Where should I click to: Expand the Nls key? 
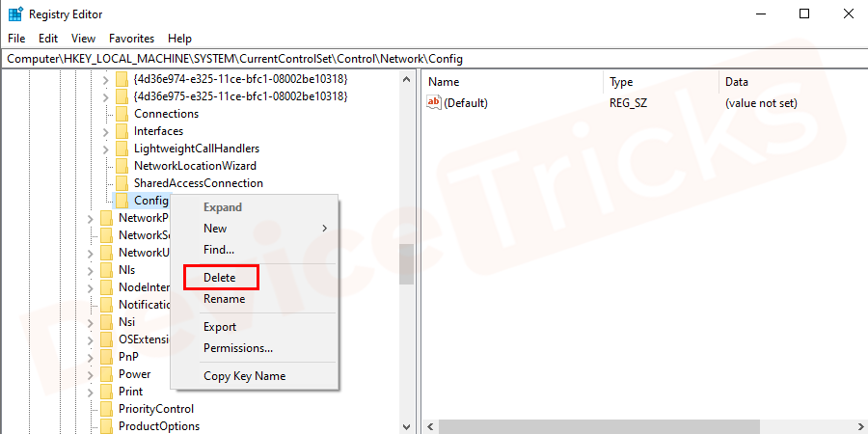pyautogui.click(x=91, y=271)
